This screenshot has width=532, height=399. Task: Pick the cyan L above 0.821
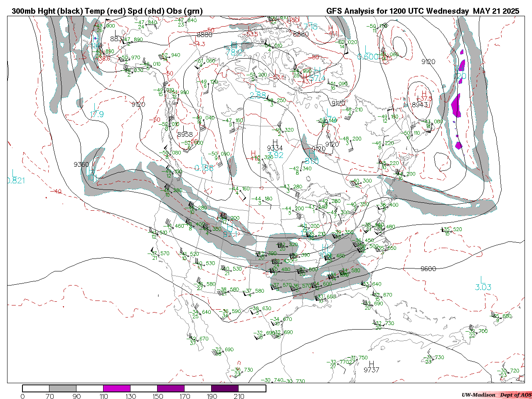click(x=14, y=172)
